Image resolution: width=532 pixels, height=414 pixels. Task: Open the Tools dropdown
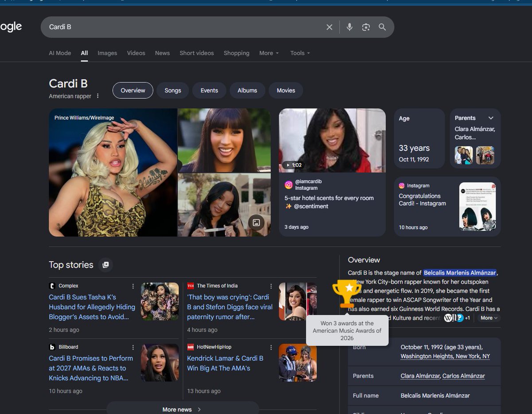point(300,53)
